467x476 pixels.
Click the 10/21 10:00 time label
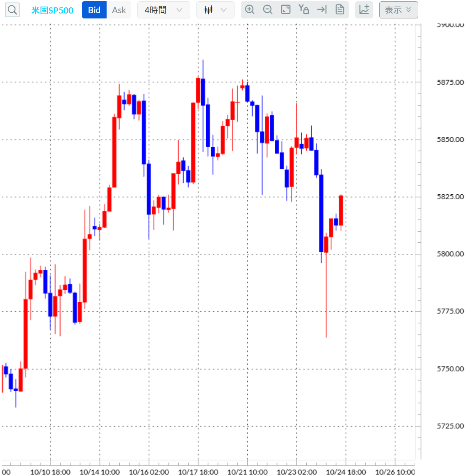(248, 472)
